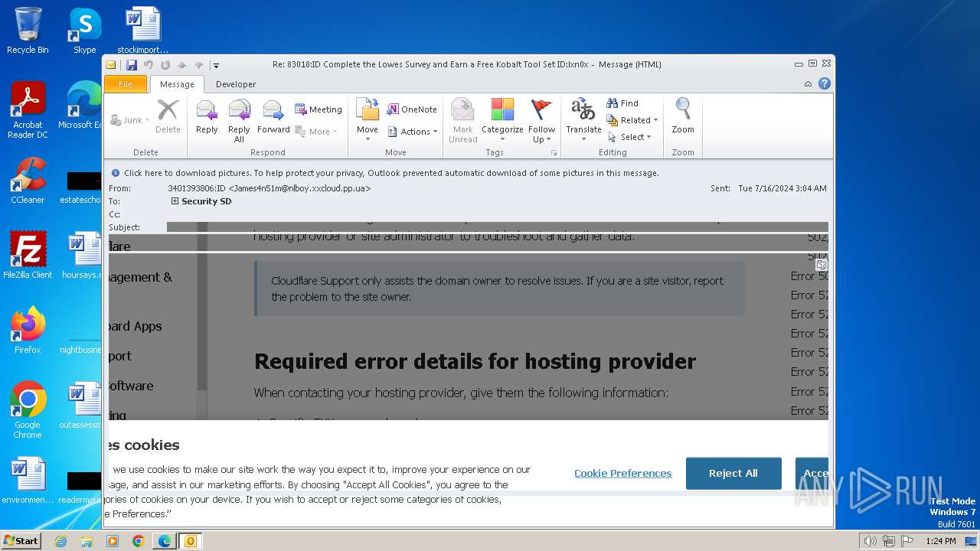
Task: Open Tags dialog box launcher
Action: pos(554,153)
